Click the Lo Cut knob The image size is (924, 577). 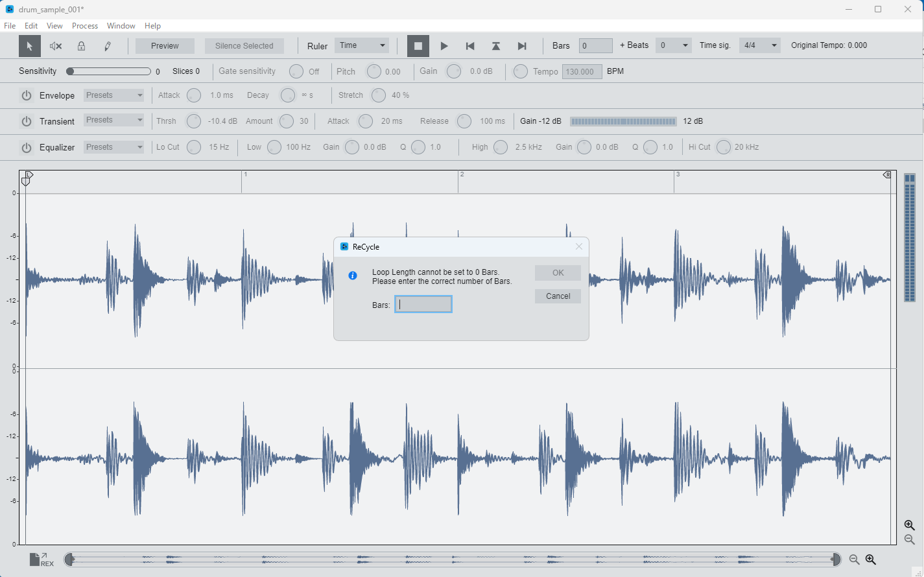click(194, 147)
